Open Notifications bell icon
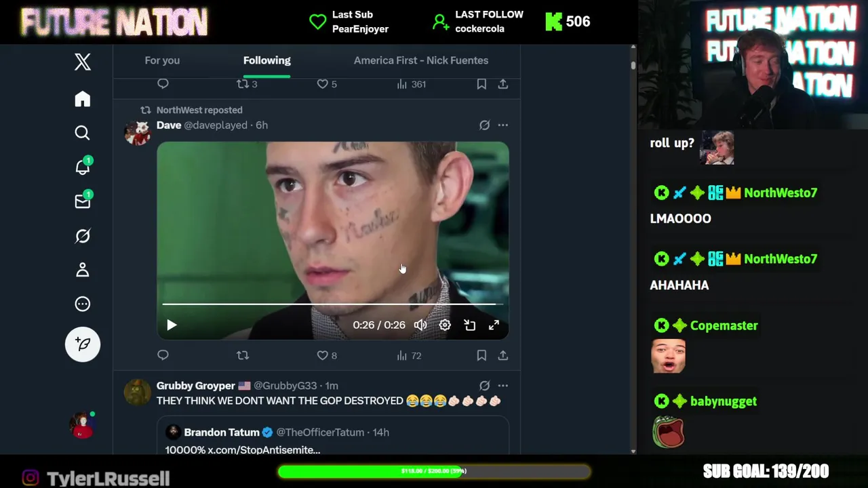The image size is (868, 488). point(83,167)
